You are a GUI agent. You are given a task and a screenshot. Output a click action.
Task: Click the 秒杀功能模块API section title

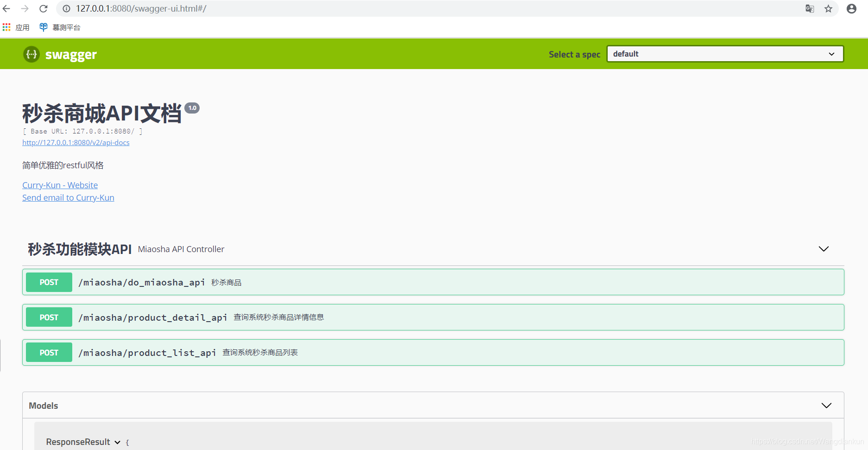80,249
